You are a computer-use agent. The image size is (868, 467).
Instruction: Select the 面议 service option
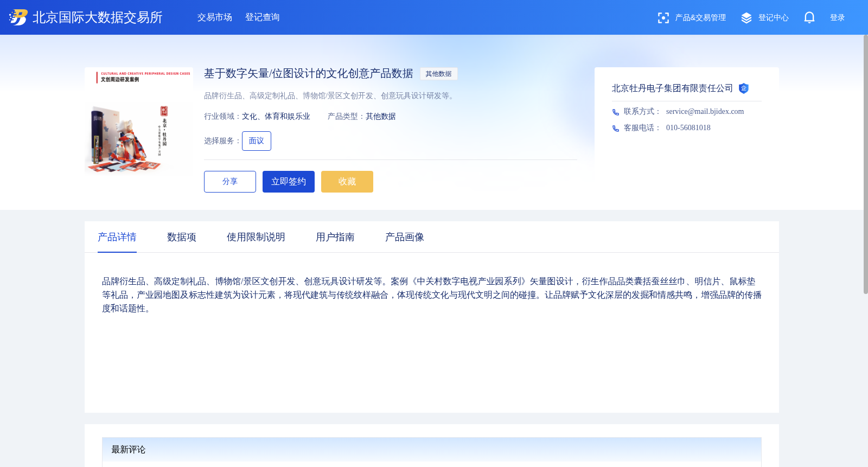[257, 141]
